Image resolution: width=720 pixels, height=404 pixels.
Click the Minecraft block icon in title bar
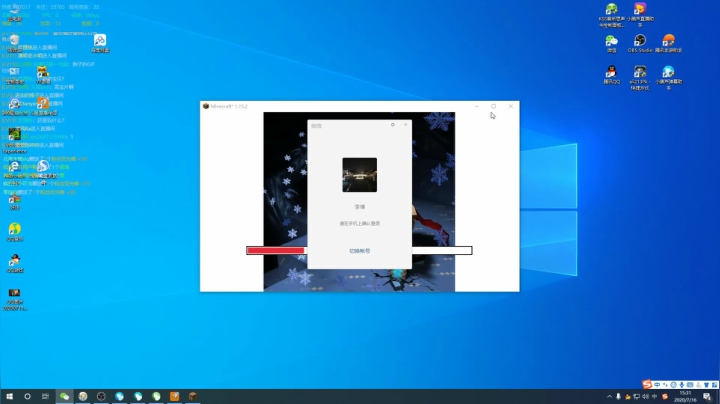tap(206, 106)
